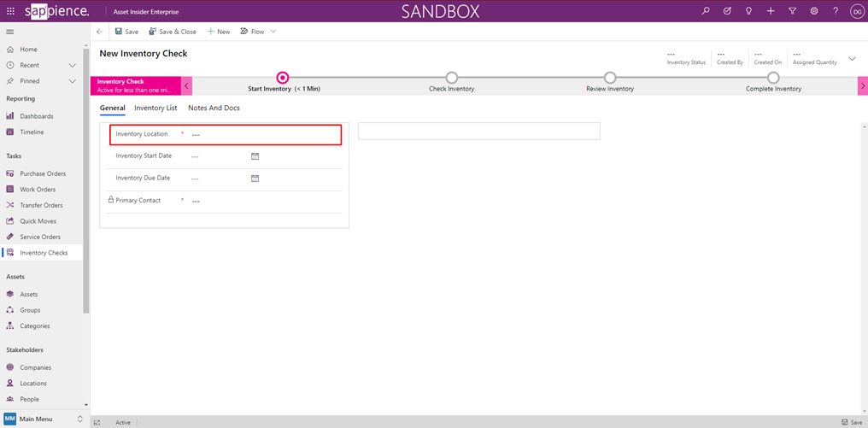Click the New button in toolbar
Screen dimensions: 868x428
219,32
